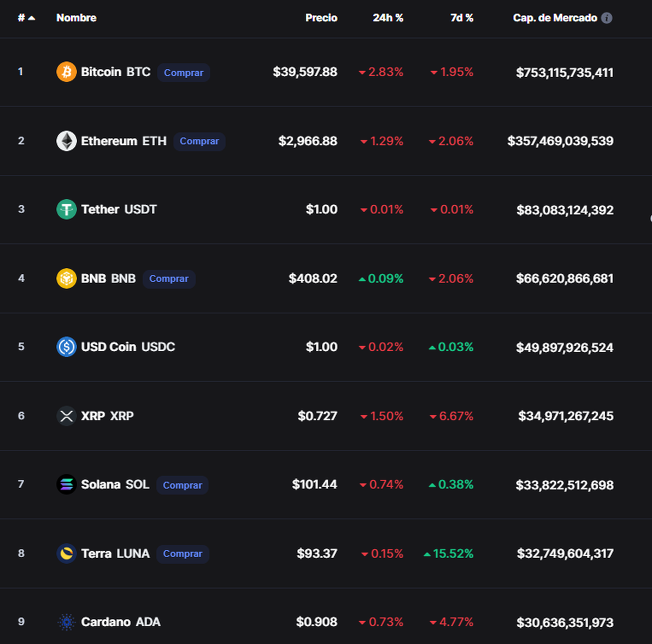Click Comprar next to Solana
Screen dimensions: 652x644
tap(183, 485)
